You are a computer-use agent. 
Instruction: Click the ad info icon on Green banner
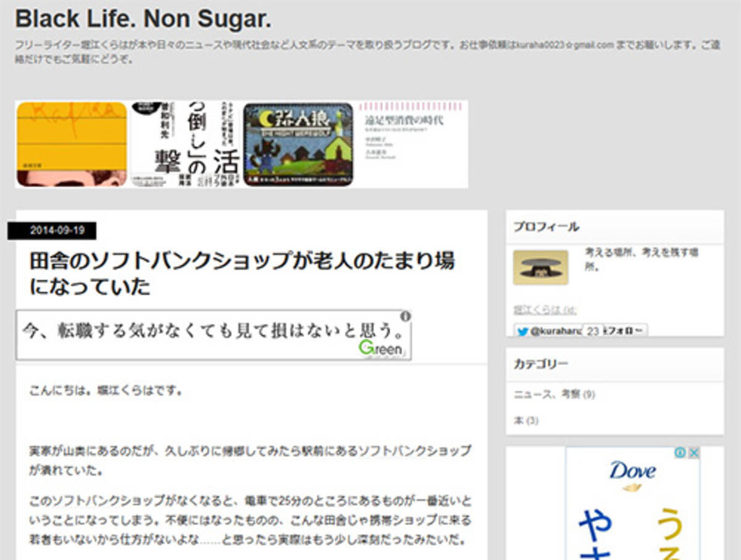click(405, 316)
